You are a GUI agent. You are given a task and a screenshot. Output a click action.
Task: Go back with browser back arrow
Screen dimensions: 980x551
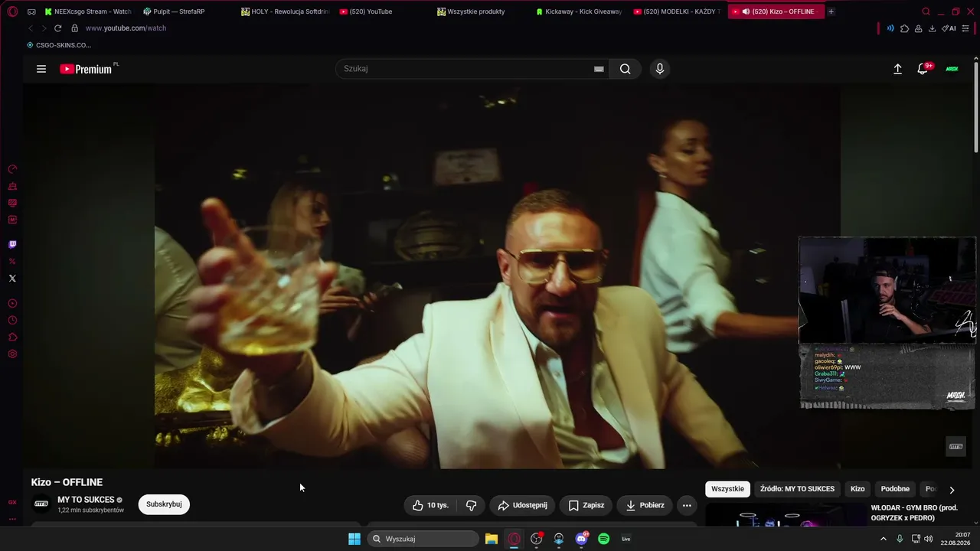click(31, 28)
